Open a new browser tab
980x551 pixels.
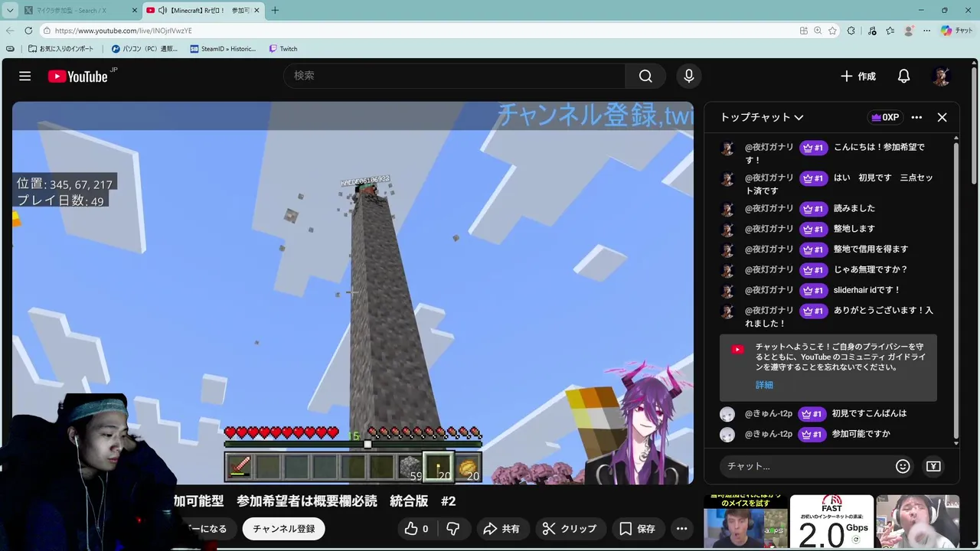point(275,10)
